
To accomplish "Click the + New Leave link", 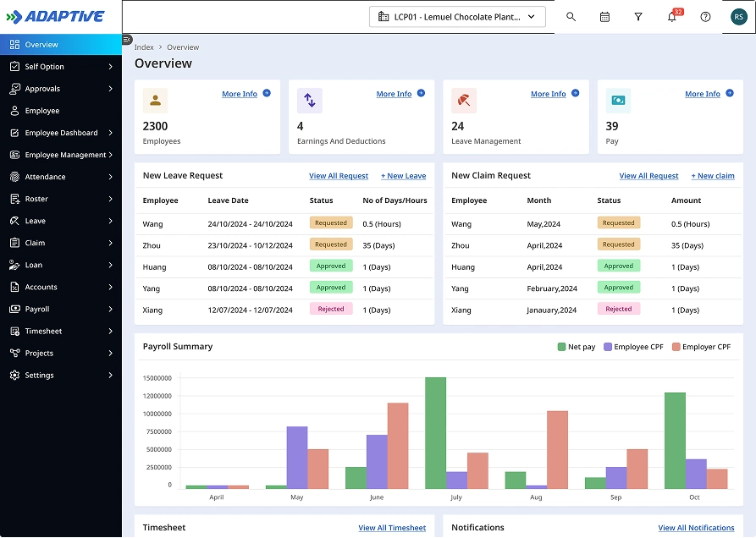I will coord(403,176).
